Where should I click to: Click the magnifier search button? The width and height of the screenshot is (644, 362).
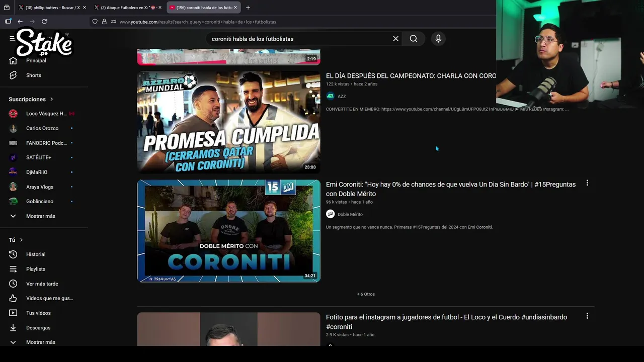(x=414, y=39)
